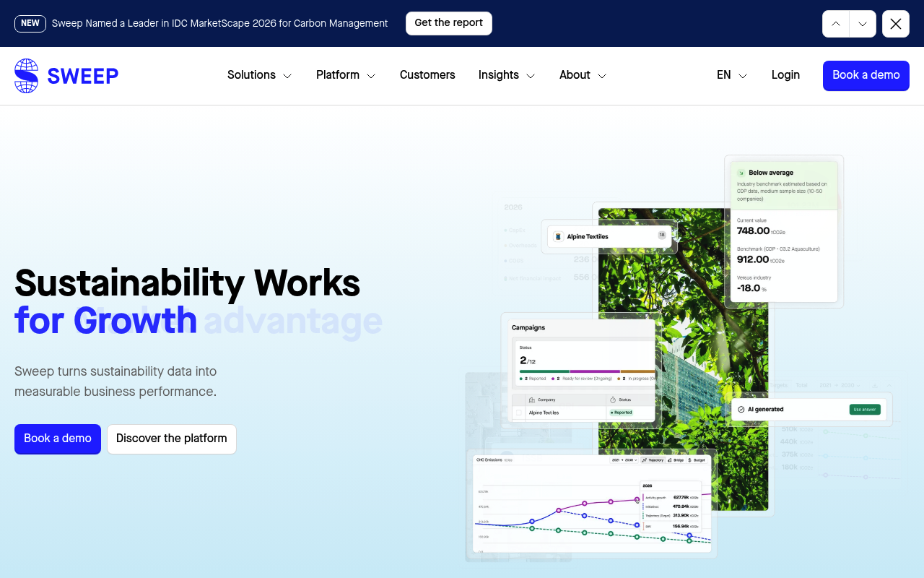The height and width of the screenshot is (578, 924).
Task: Click the NEW badge in banner
Action: click(30, 24)
